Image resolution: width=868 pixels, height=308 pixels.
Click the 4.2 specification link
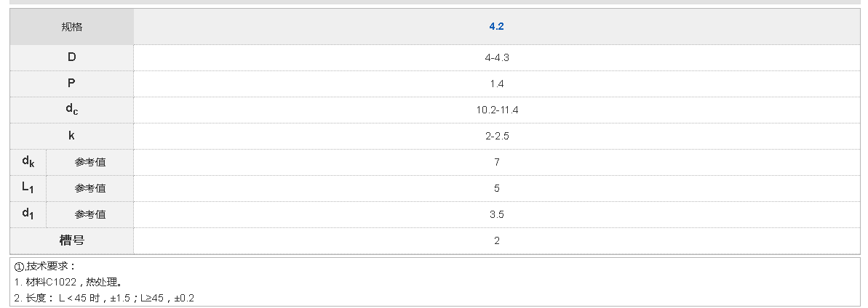tap(497, 26)
